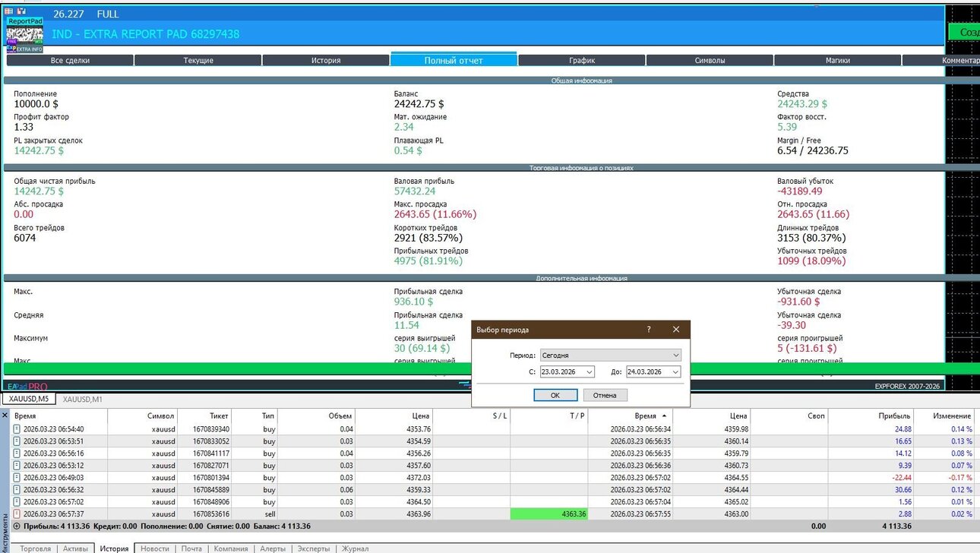
Task: Open the end date picker 24.03.2026
Action: [653, 371]
